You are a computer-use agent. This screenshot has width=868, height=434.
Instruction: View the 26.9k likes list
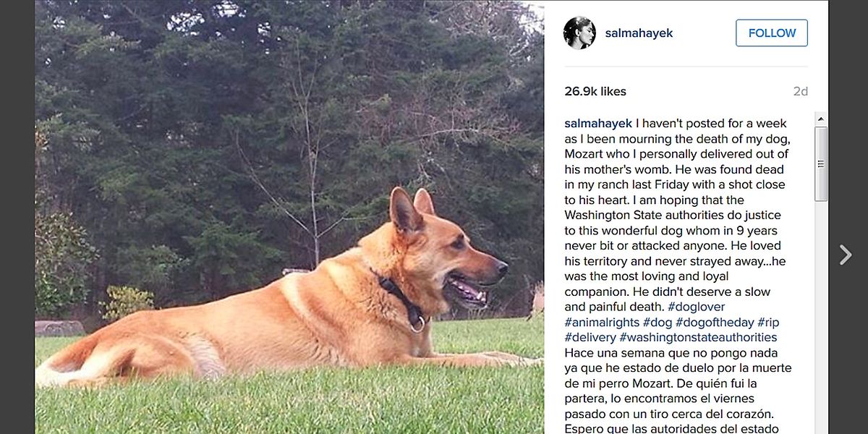tap(595, 91)
